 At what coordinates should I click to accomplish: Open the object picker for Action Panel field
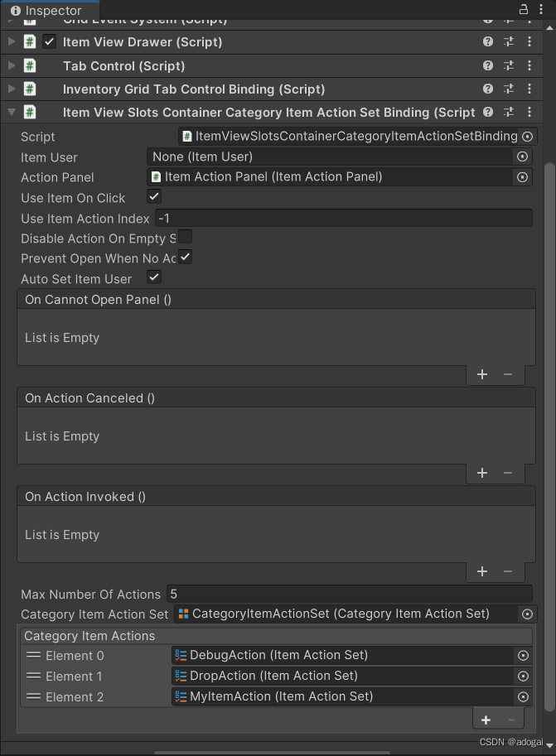pyautogui.click(x=522, y=176)
